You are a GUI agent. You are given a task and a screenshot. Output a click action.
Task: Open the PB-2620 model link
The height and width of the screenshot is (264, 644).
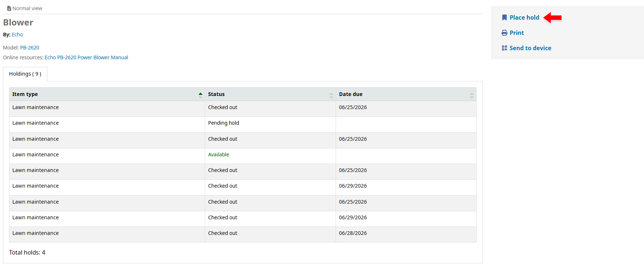(x=30, y=48)
